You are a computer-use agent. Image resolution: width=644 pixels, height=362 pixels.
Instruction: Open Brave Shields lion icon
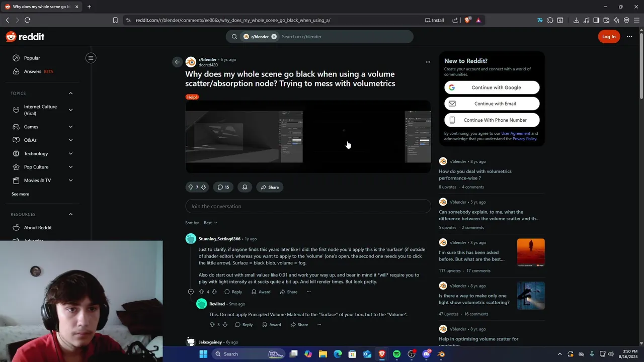coord(467,20)
